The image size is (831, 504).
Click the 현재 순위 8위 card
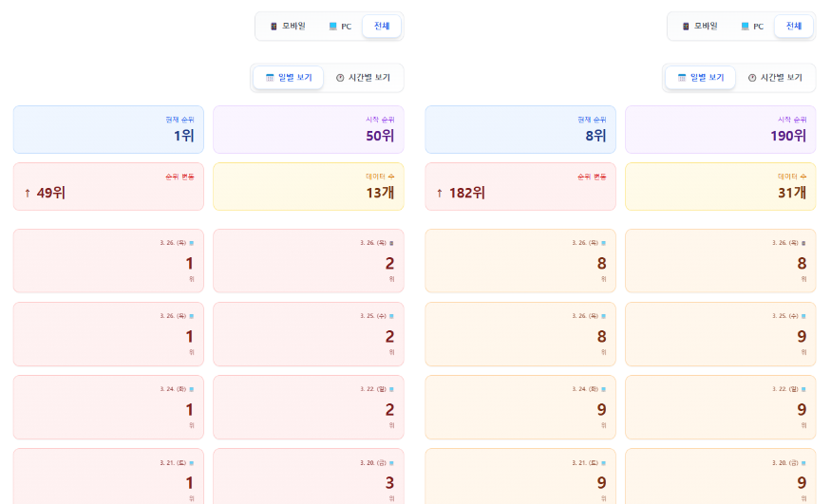point(520,130)
